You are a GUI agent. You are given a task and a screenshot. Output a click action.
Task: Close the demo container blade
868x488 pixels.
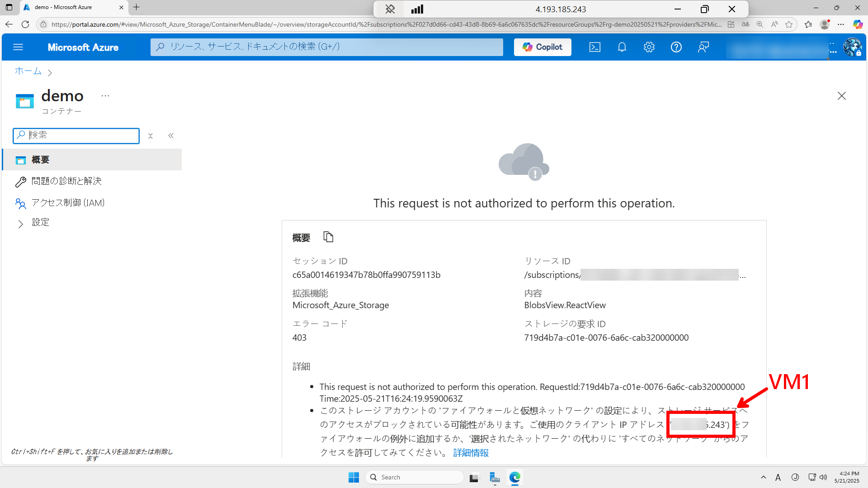click(842, 96)
